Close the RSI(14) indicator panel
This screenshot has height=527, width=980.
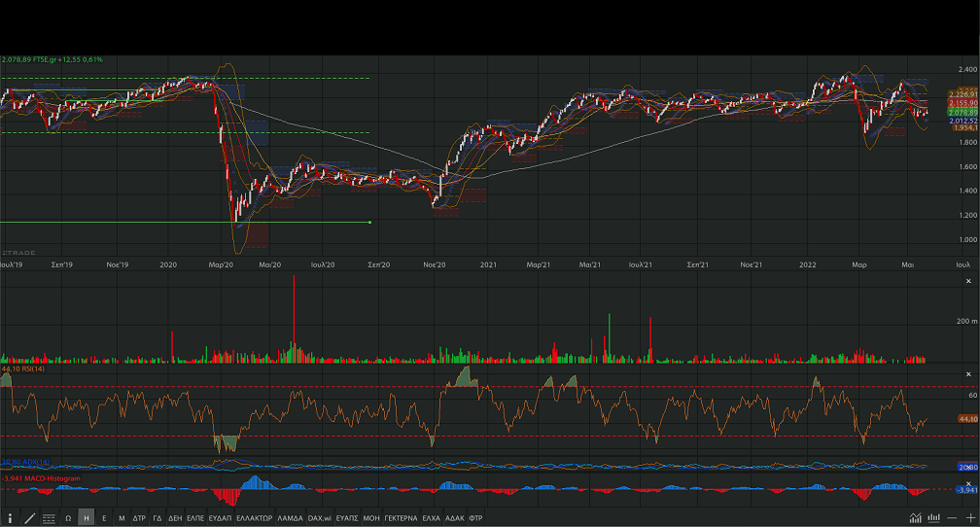(967, 374)
